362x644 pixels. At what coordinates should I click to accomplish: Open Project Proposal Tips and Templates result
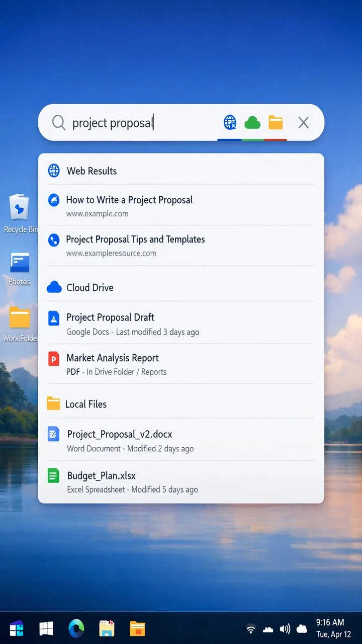(135, 240)
